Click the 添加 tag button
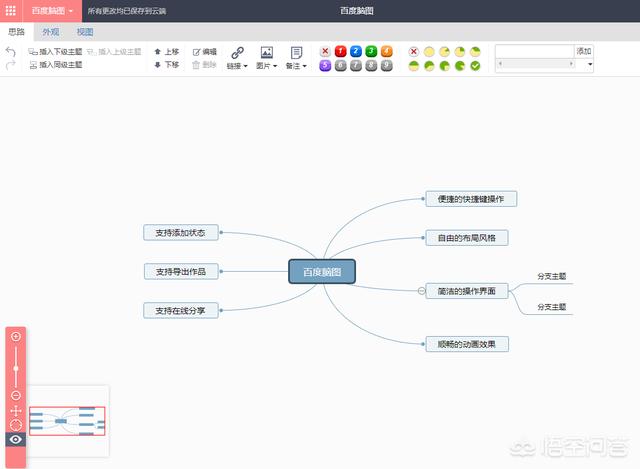Viewport: 640px width, 469px height. pos(584,51)
